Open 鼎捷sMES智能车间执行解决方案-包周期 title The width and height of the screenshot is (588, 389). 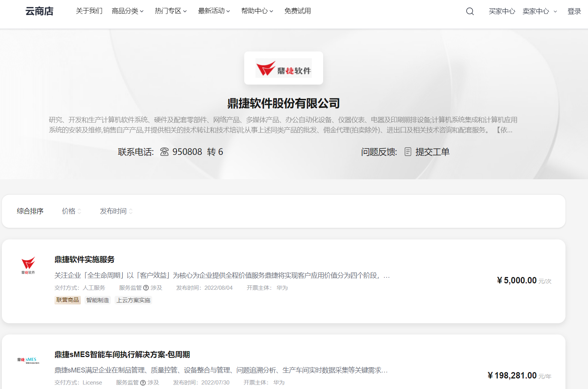pos(122,354)
